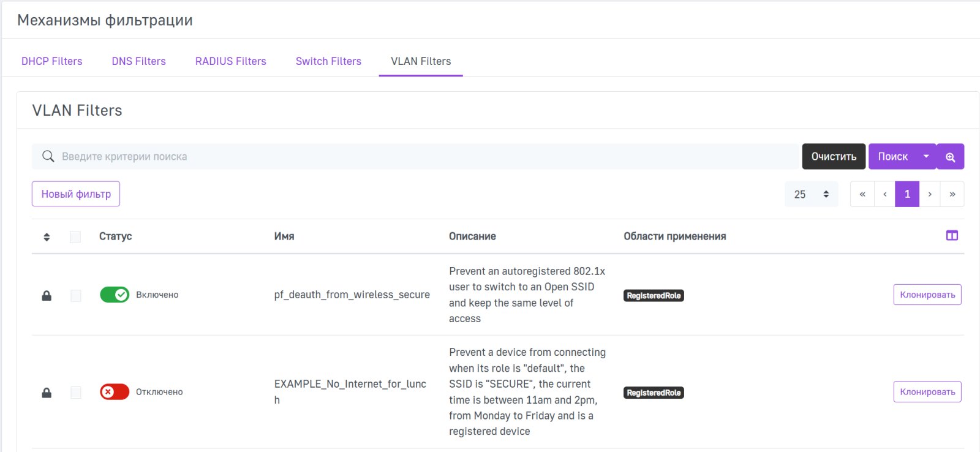Screen dimensions: 980x452
Task: Switch to the DHCP Filters tab
Action: click(x=52, y=61)
